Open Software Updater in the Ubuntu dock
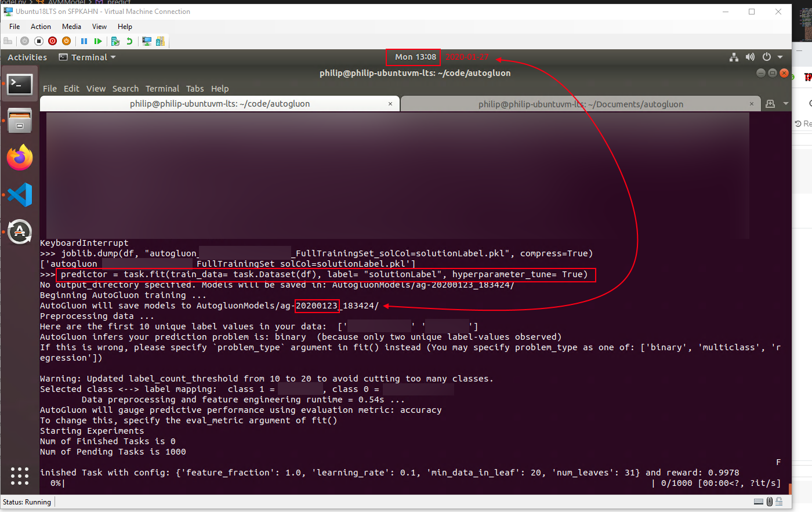 coord(20,231)
